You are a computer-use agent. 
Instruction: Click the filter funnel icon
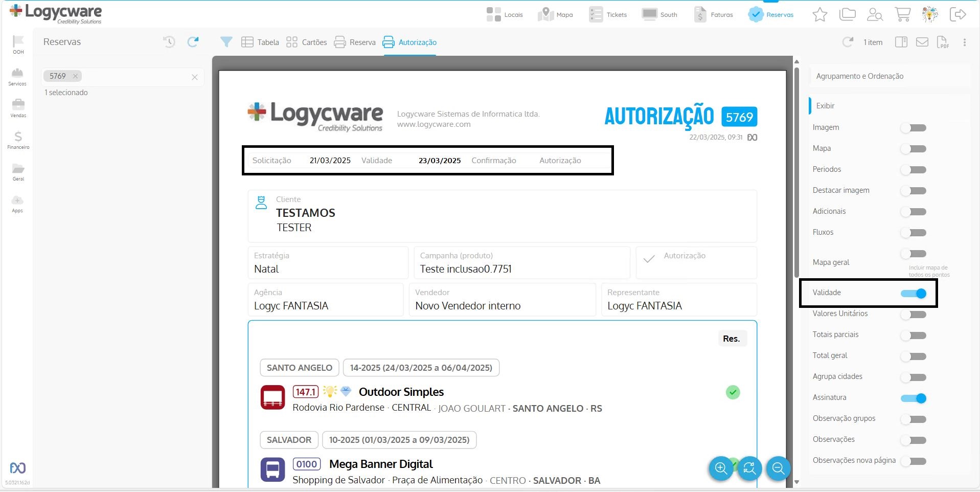coord(226,42)
